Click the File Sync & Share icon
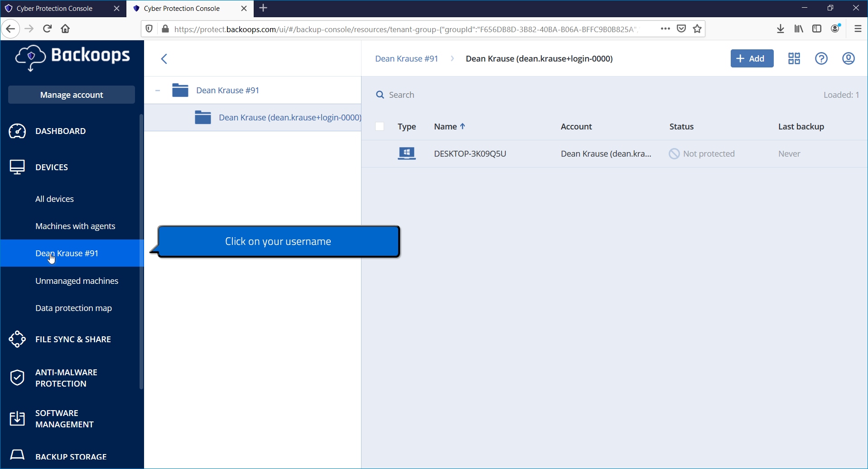The image size is (868, 469). click(x=17, y=339)
